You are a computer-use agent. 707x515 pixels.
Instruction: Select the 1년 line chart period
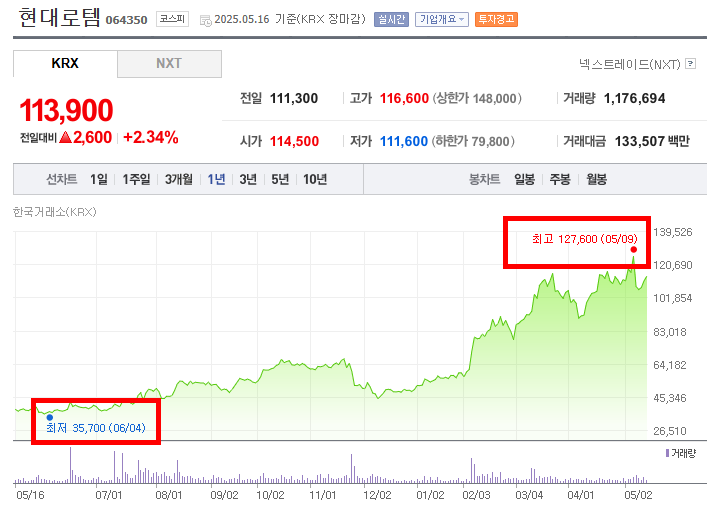216,179
